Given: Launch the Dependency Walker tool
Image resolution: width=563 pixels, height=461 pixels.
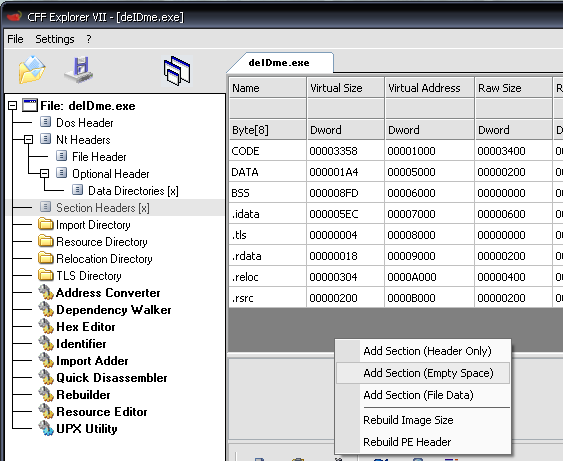Looking at the screenshot, I should pyautogui.click(x=113, y=310).
